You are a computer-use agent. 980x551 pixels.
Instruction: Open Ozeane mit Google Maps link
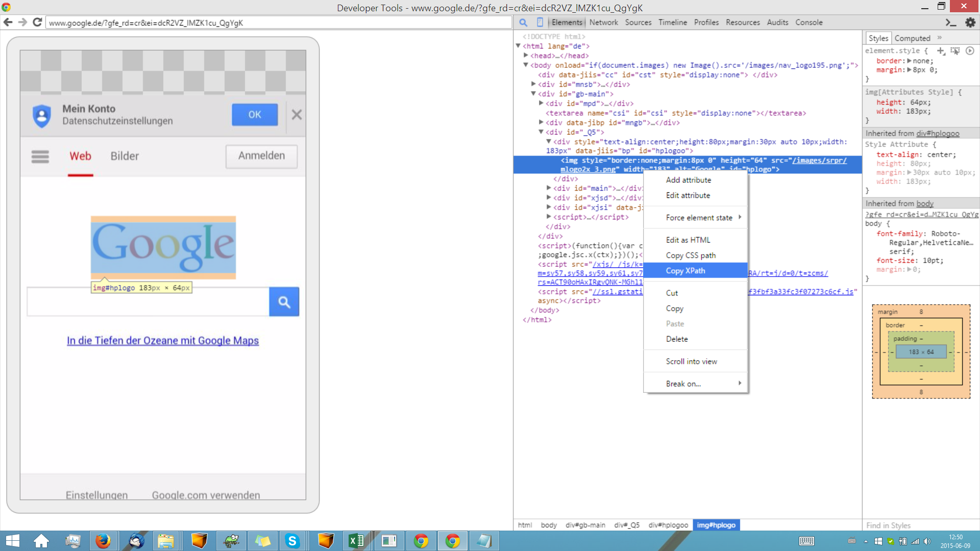(x=163, y=341)
